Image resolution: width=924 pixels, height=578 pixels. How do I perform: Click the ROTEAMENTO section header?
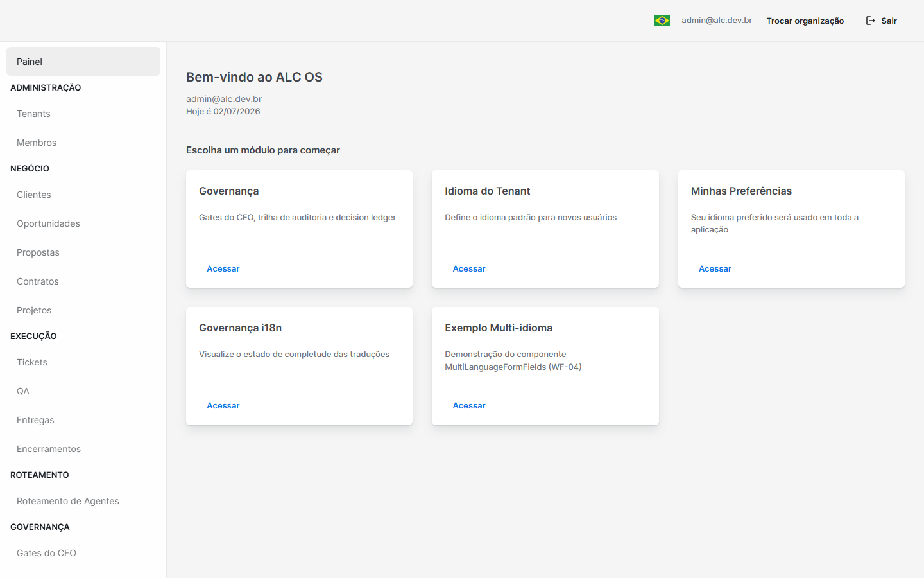pyautogui.click(x=40, y=475)
